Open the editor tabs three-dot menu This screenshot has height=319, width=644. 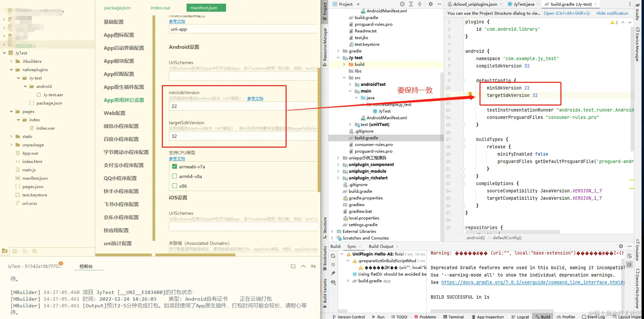click(630, 4)
